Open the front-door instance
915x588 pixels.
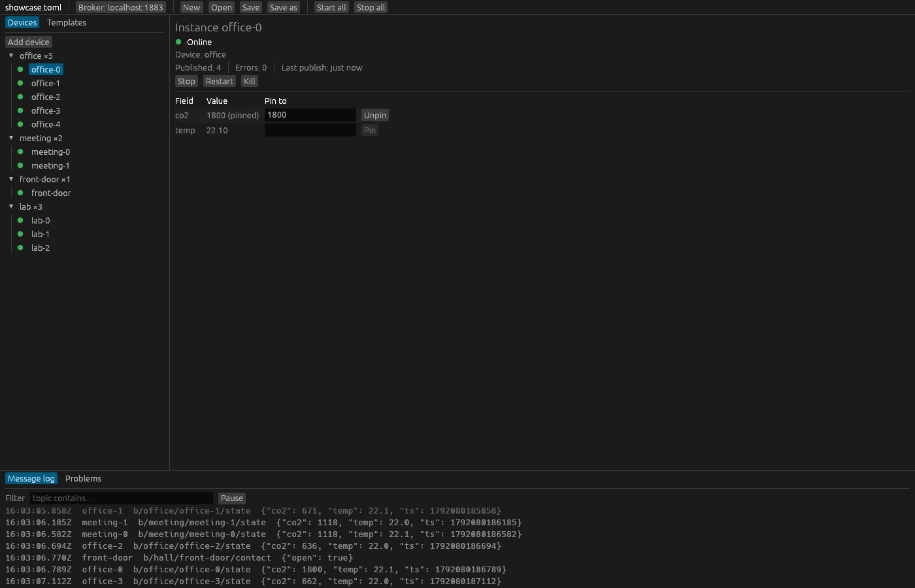[x=51, y=193]
